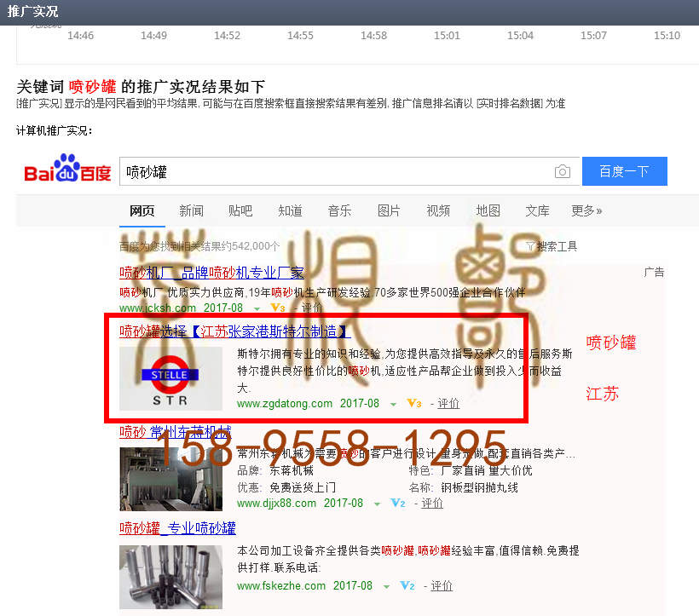Open the 喷砂_常州东蒋机械 result

(x=176, y=431)
